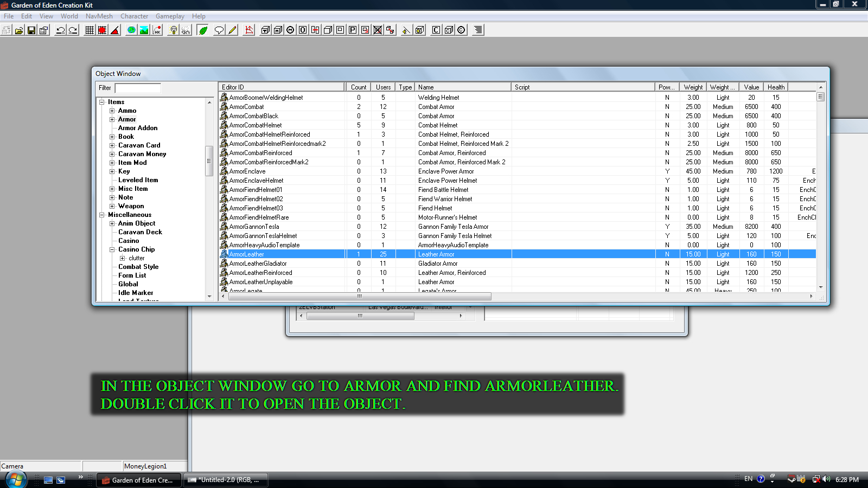Viewport: 868px width, 488px height.
Task: Sort the list by Editor ID column header
Action: click(281, 87)
